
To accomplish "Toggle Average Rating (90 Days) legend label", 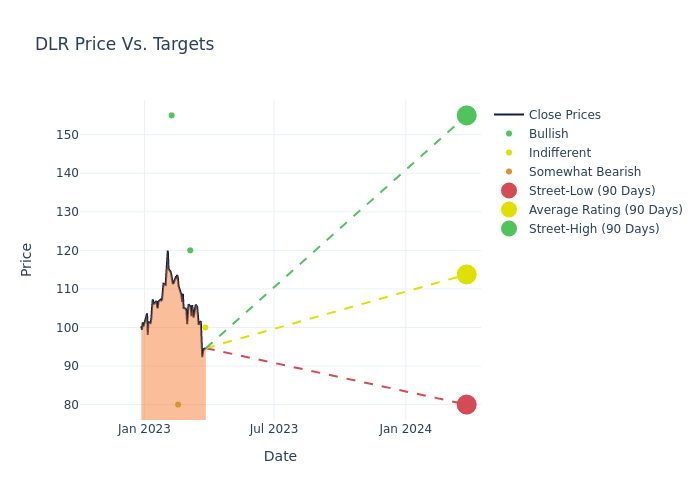I will tap(605, 210).
